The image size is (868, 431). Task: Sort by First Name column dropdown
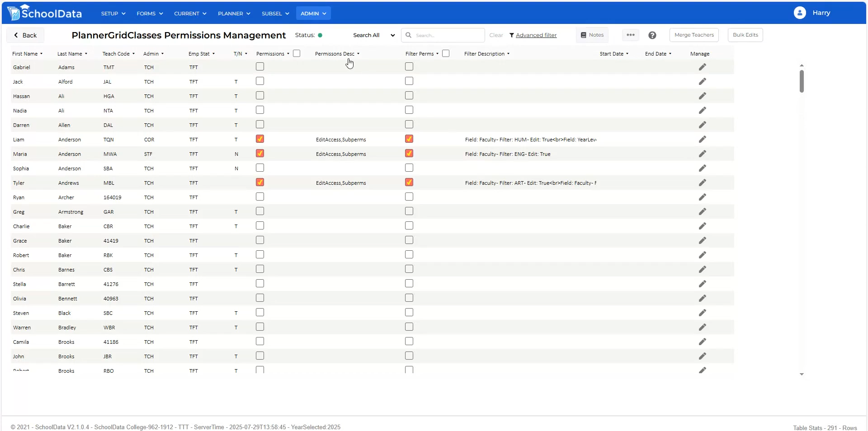pyautogui.click(x=41, y=54)
